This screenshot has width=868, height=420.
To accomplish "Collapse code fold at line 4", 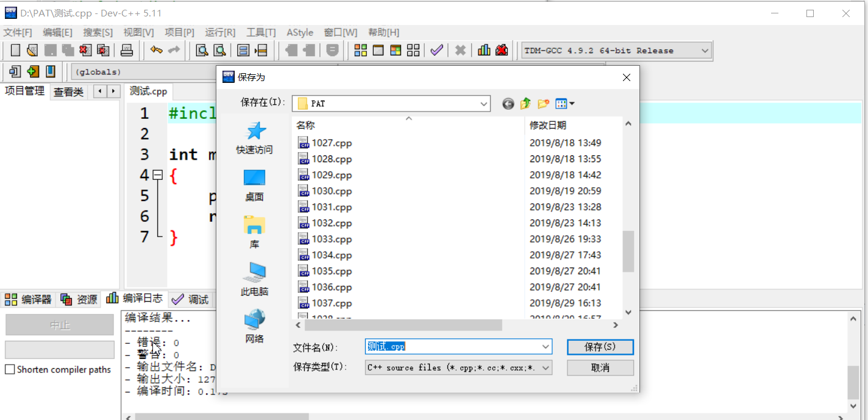I will pos(158,175).
